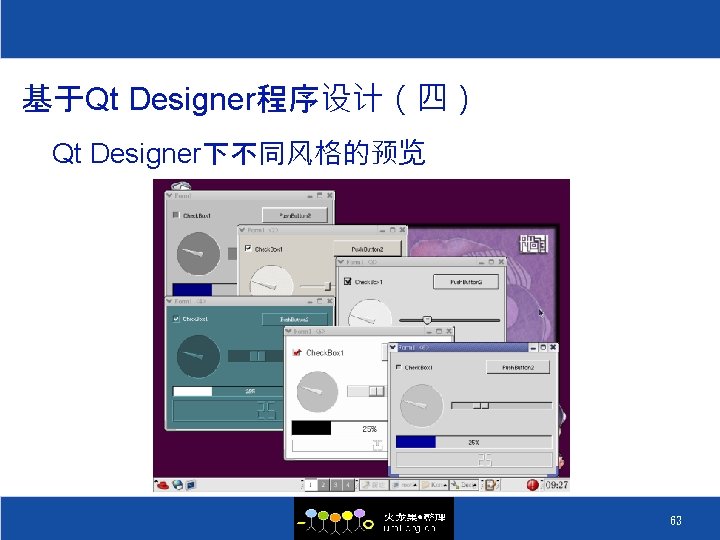Screen dimensions: 720x540
Task: Click the dial in light gray window
Action: tap(370, 312)
